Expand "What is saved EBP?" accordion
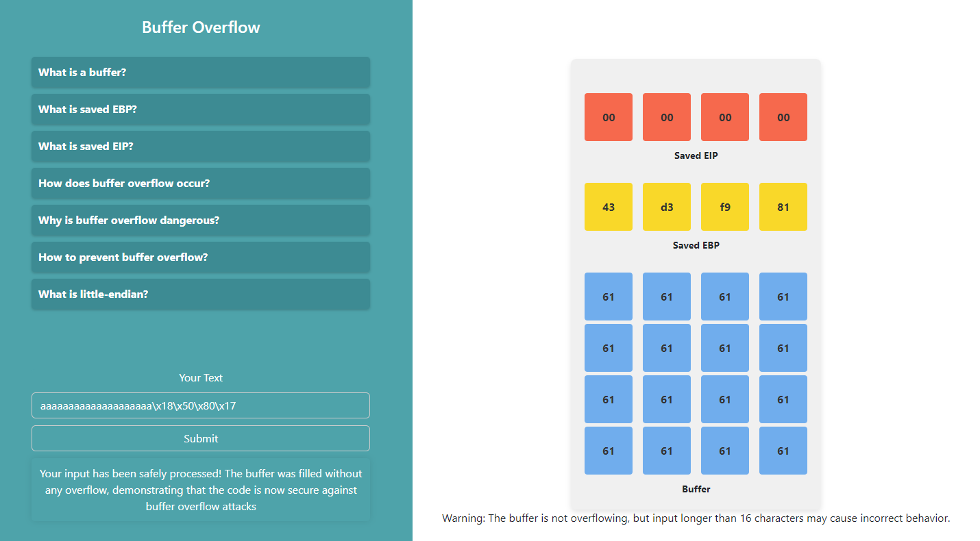 [x=200, y=110]
